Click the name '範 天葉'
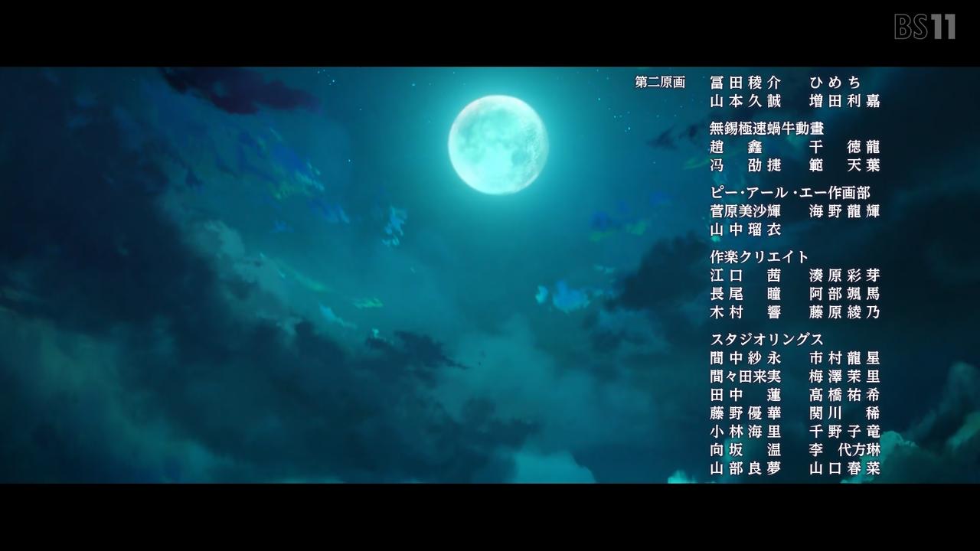This screenshot has width=980, height=551. click(x=844, y=165)
